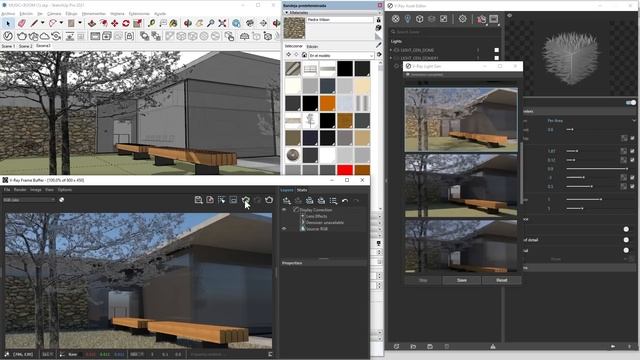Open Materials category in Asset Editor

(396, 19)
